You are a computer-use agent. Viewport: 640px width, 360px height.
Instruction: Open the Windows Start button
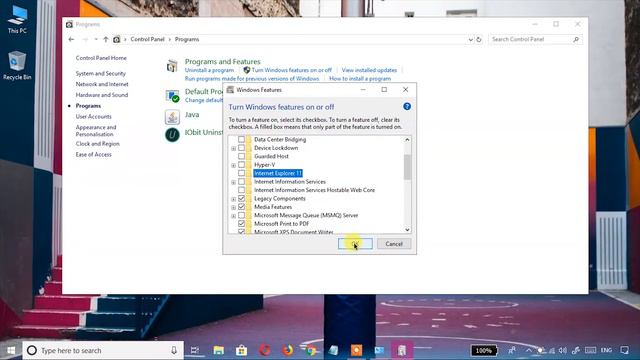(x=11, y=350)
